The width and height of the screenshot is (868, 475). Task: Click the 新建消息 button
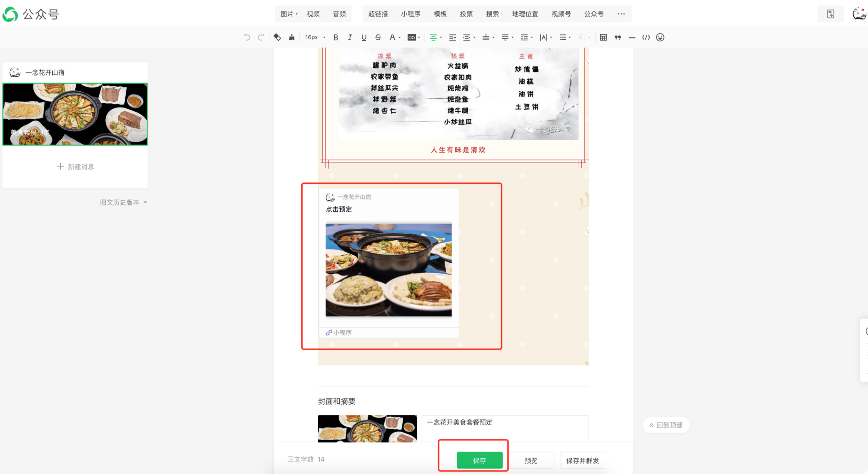point(75,167)
